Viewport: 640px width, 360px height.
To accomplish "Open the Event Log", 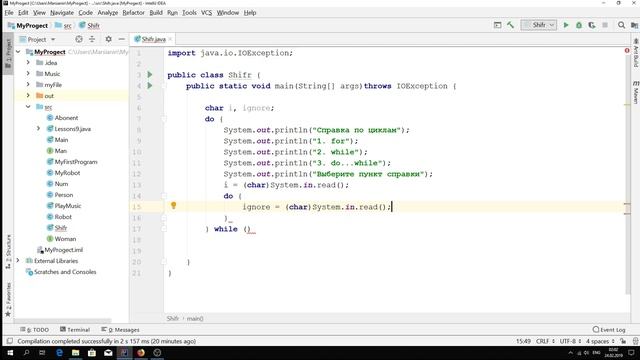I will (609, 329).
